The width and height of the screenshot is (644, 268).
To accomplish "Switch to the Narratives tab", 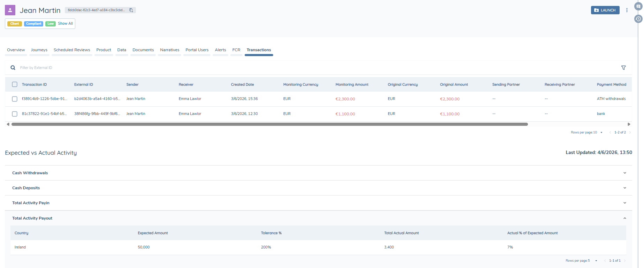I will pos(170,50).
